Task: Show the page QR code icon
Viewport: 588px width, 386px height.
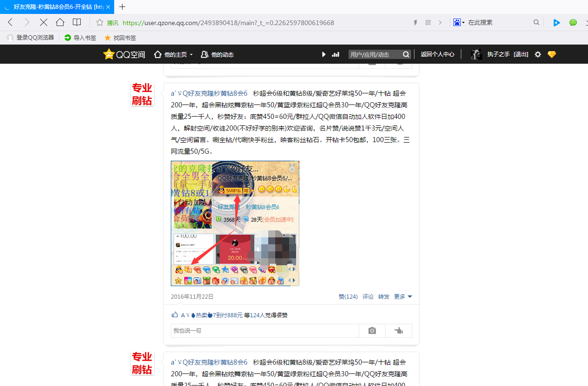Action: [428, 22]
